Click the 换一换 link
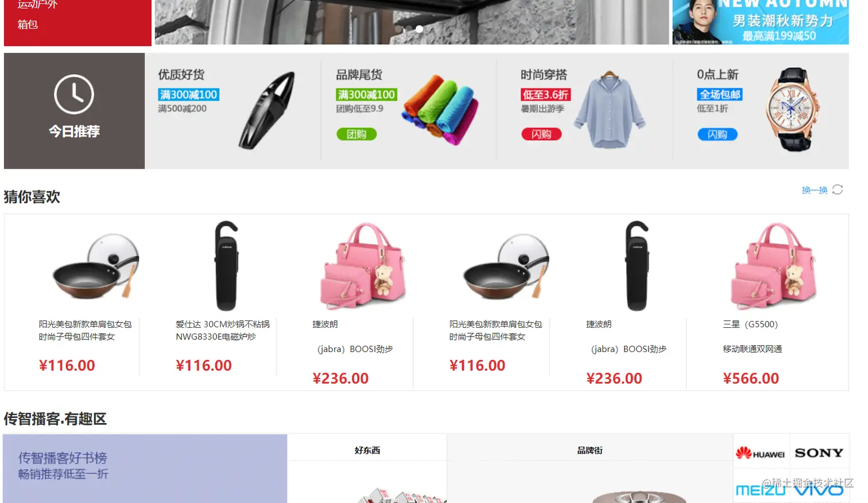 (x=815, y=190)
